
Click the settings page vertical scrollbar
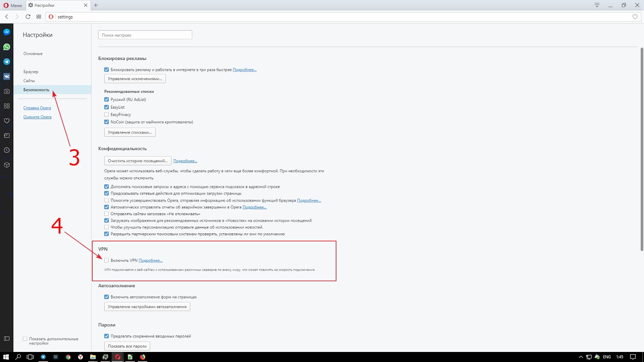coord(642,149)
